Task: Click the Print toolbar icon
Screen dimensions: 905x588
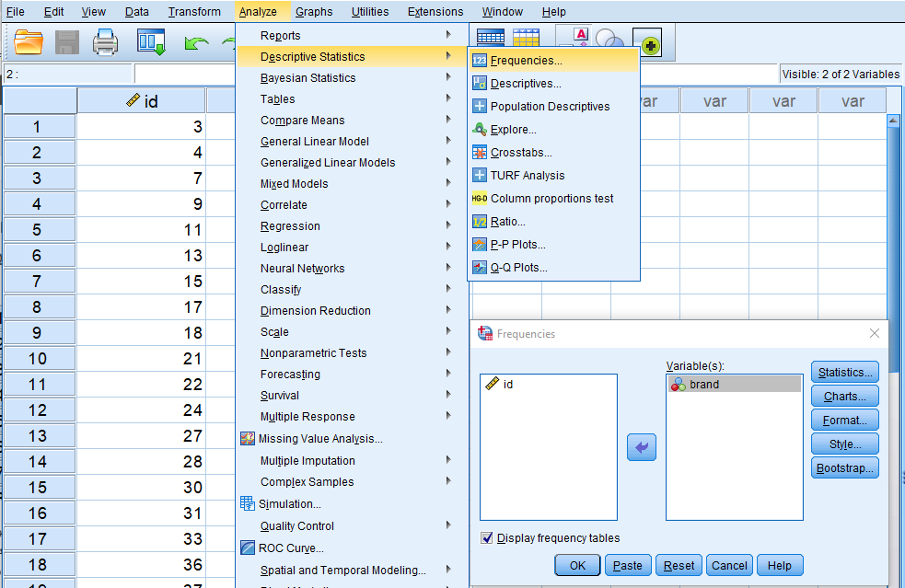Action: pyautogui.click(x=105, y=42)
